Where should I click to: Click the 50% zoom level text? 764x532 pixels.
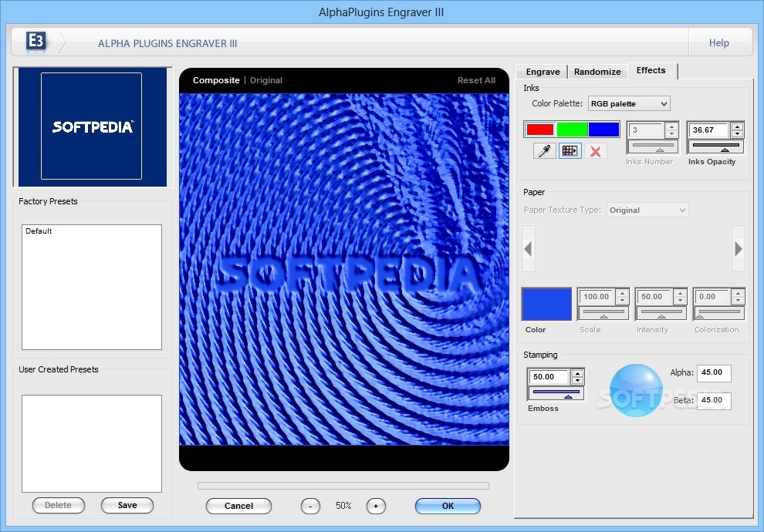343,506
